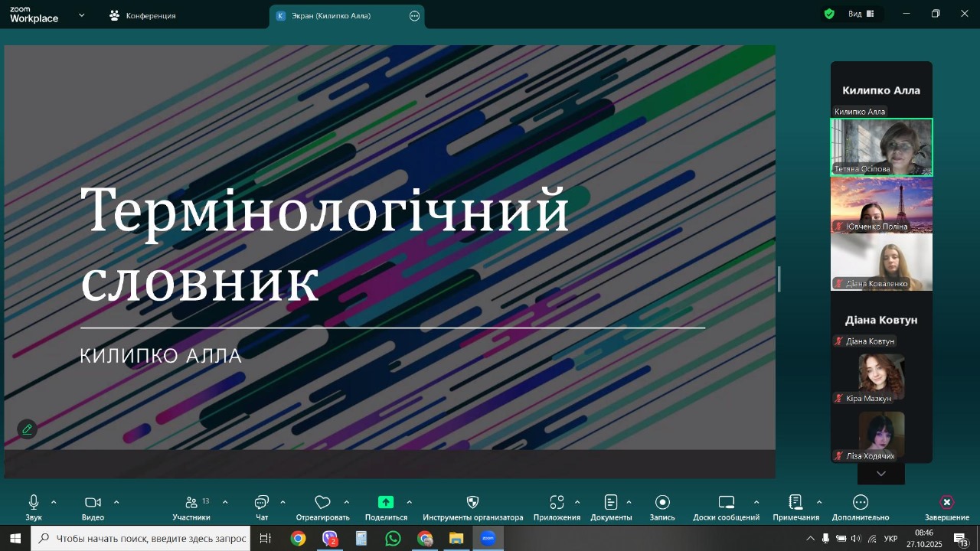Open Дополнительно more options button

click(x=861, y=502)
